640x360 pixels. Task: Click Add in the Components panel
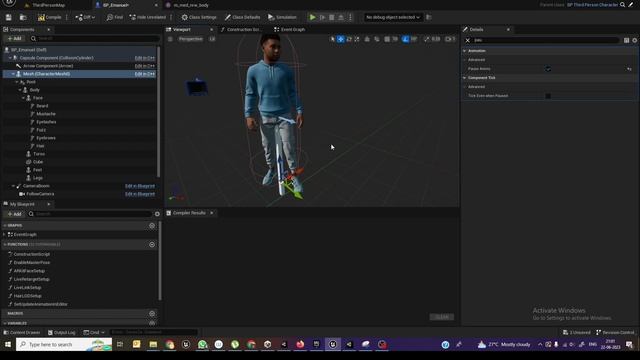pyautogui.click(x=14, y=38)
